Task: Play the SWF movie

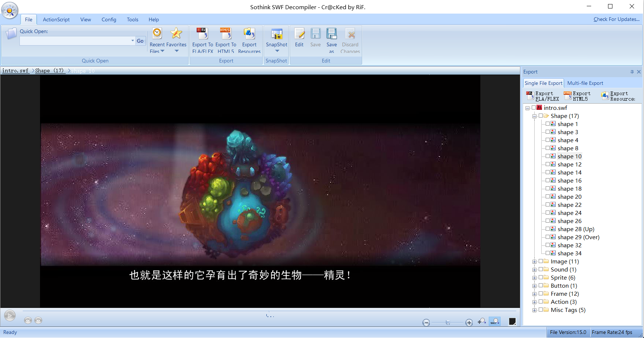Action: (x=10, y=315)
